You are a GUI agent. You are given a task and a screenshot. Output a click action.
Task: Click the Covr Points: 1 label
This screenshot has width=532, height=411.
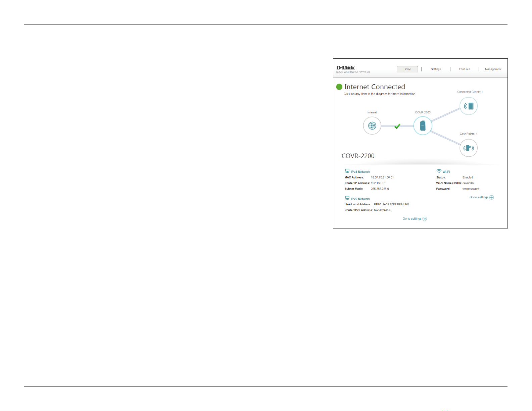pyautogui.click(x=469, y=134)
